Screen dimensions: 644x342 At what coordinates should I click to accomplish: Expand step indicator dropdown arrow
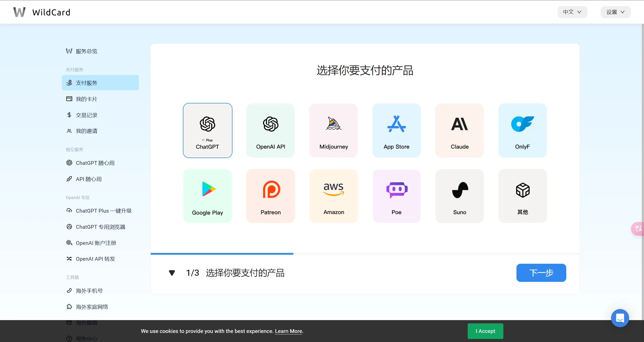click(x=172, y=273)
